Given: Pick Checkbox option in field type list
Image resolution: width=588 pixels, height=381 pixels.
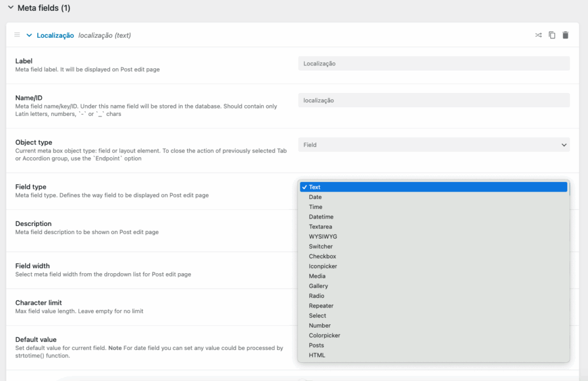Looking at the screenshot, I should point(322,256).
